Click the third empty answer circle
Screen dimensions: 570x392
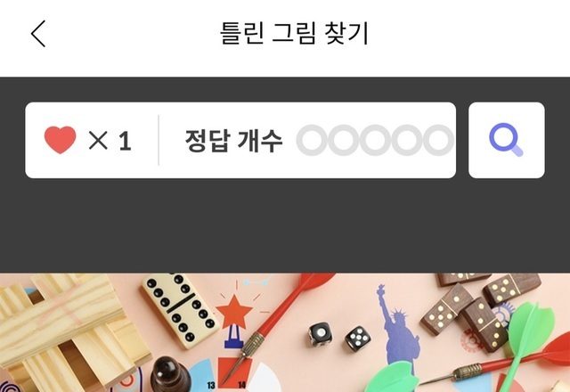[375, 140]
